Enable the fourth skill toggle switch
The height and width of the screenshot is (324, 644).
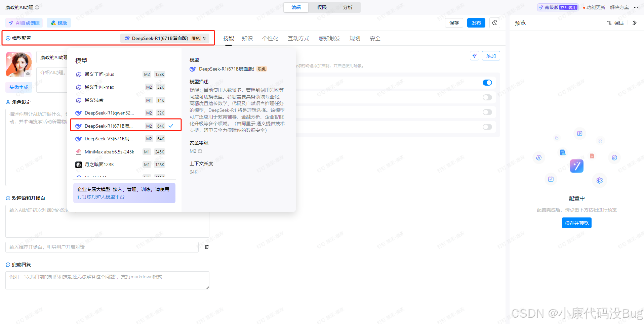coord(487,127)
